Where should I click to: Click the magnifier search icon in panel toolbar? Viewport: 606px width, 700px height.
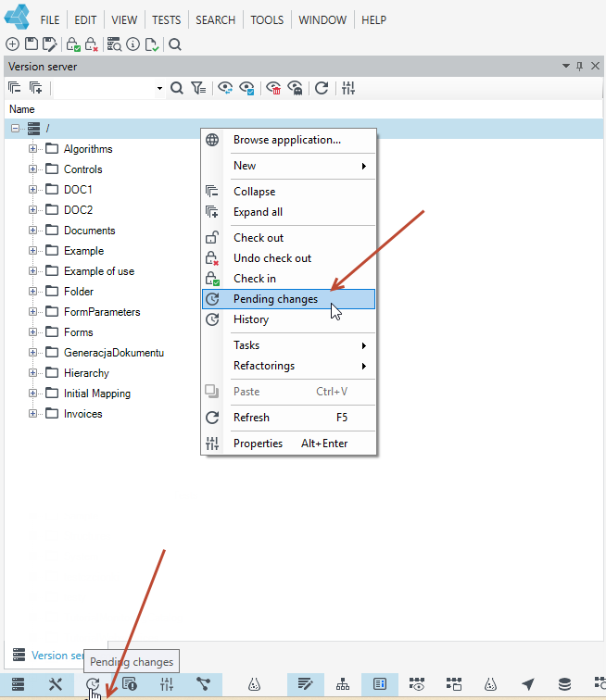(177, 88)
